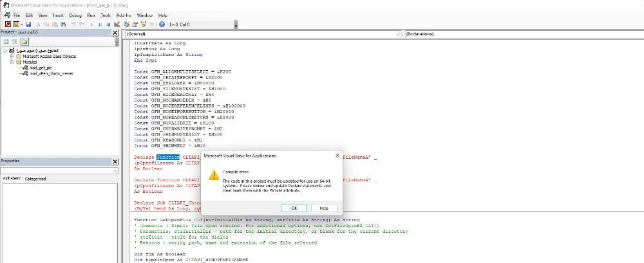The height and width of the screenshot is (263, 644).
Task: Collapse the Modules folder node
Action: tap(12, 62)
